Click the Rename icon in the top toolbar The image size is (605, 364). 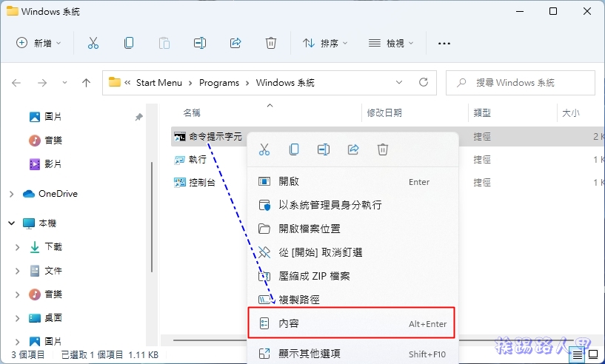coord(199,43)
